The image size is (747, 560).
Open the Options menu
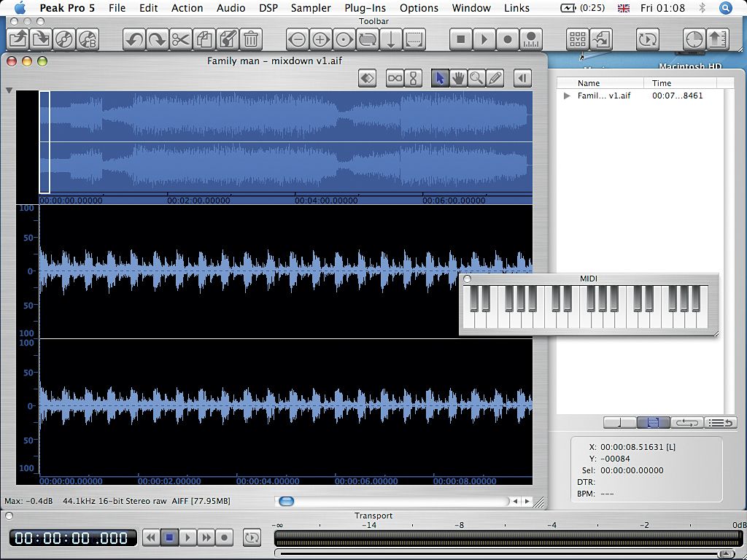419,8
